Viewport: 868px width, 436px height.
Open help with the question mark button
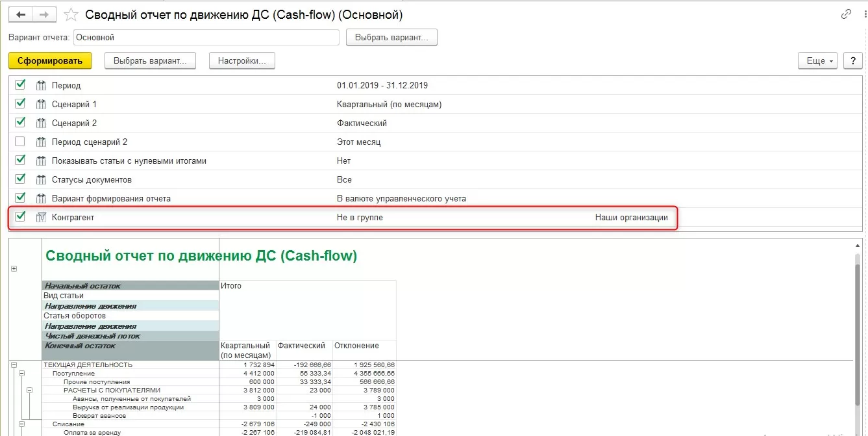click(852, 60)
